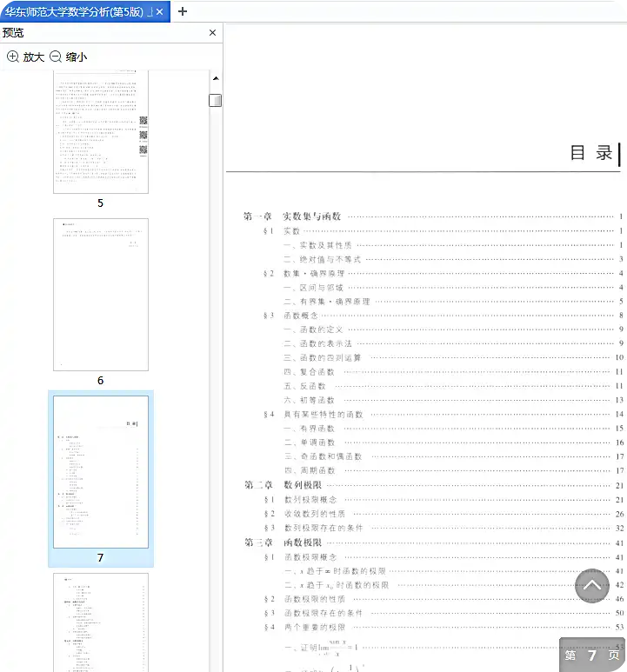
Task: Click §2 收敛数列的性质 entry
Action: [x=444, y=514]
